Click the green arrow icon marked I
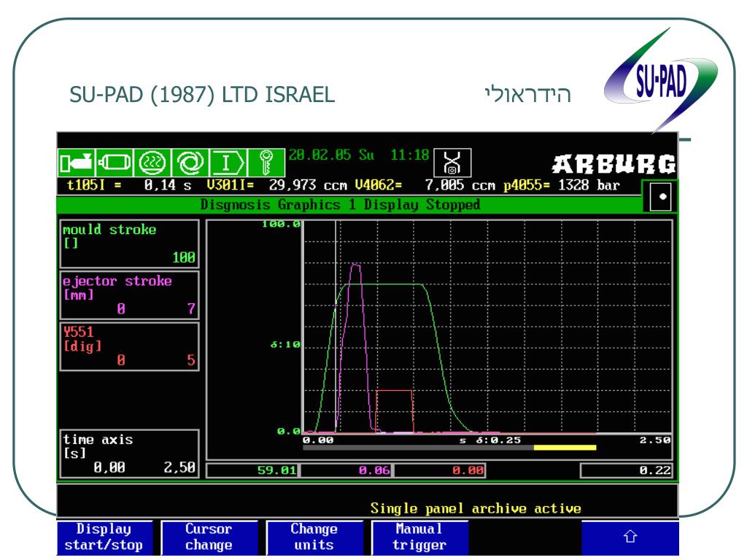 click(228, 163)
